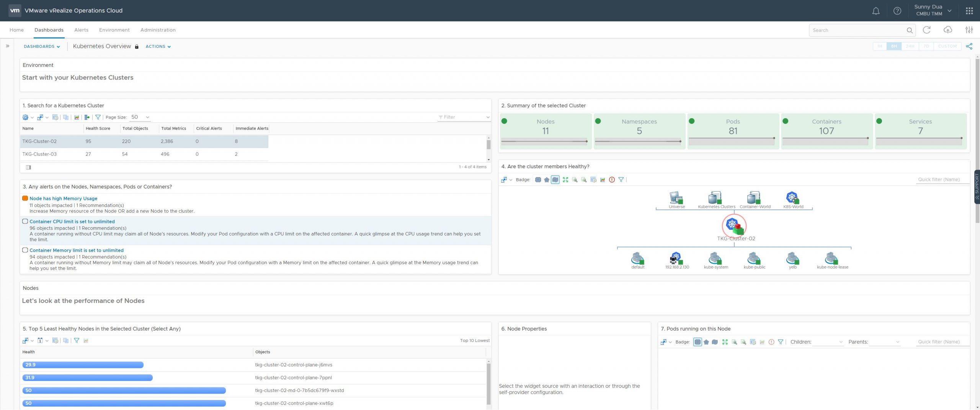Switch to the Dashboards tab
The width and height of the screenshot is (980, 410).
[49, 30]
